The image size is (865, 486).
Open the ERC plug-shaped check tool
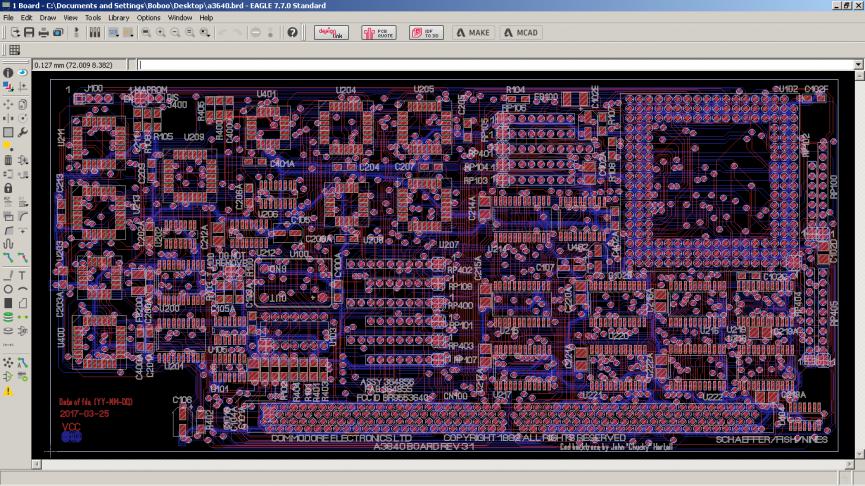[x=8, y=377]
